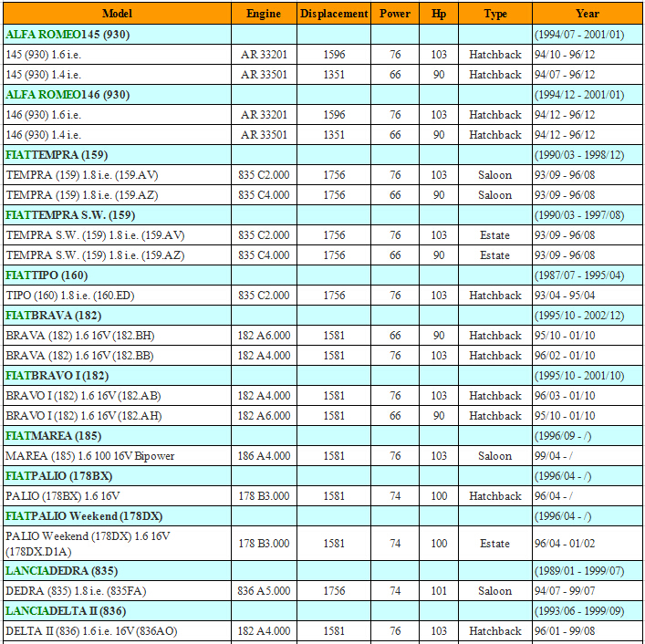The width and height of the screenshot is (645, 644).
Task: Click MAREA (185) 1.6 100 16V Bipower cell
Action: pyautogui.click(x=117, y=456)
